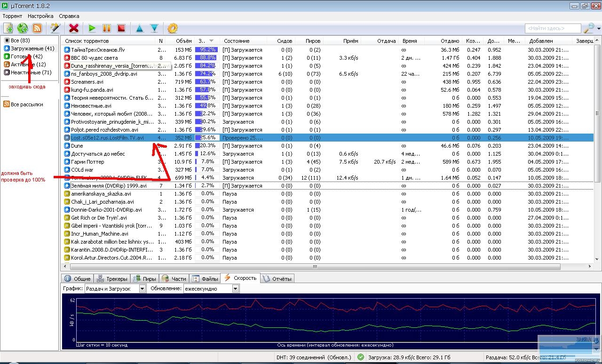
Task: Click the DHT '39 соединений' status bar entry
Action: click(x=313, y=358)
